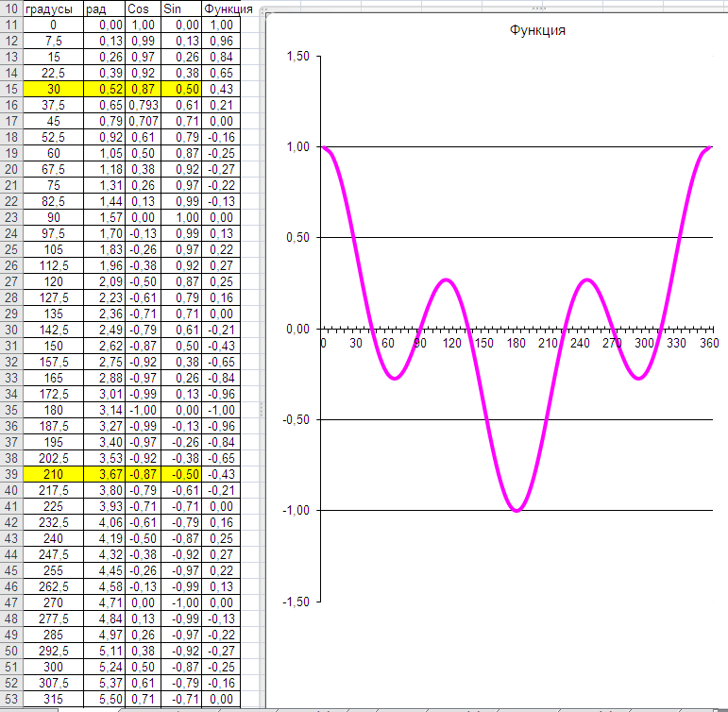Select the yellow cell with 210 degrees
The image size is (728, 712).
(54, 474)
